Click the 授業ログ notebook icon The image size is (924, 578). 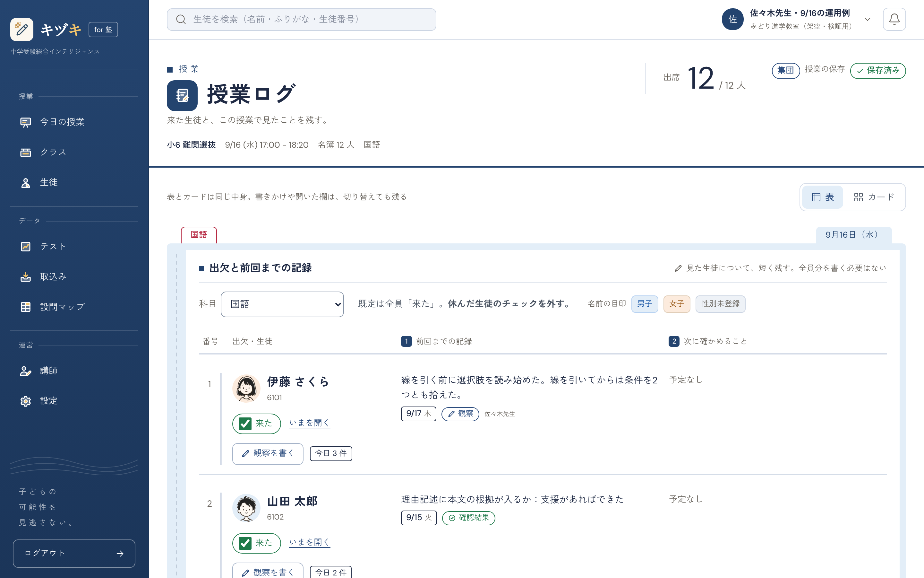click(182, 96)
